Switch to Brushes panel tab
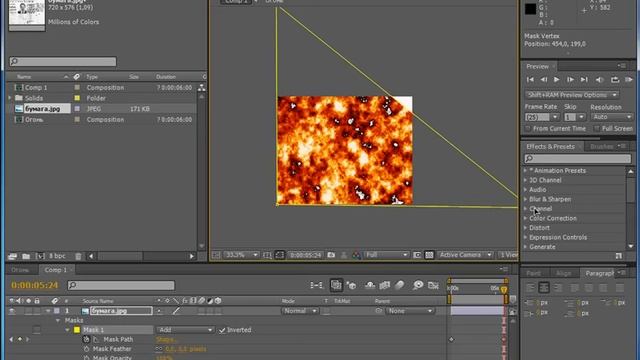The height and width of the screenshot is (360, 640). click(602, 147)
